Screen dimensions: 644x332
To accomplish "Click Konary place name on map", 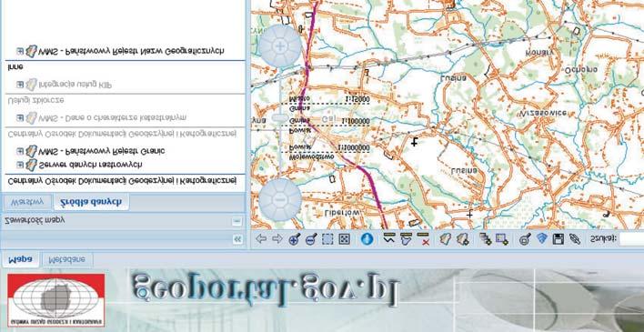I will (540, 53).
